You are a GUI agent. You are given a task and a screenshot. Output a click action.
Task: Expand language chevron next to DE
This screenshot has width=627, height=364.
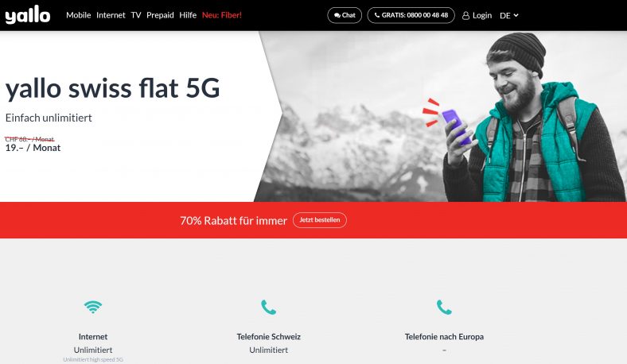(x=516, y=15)
